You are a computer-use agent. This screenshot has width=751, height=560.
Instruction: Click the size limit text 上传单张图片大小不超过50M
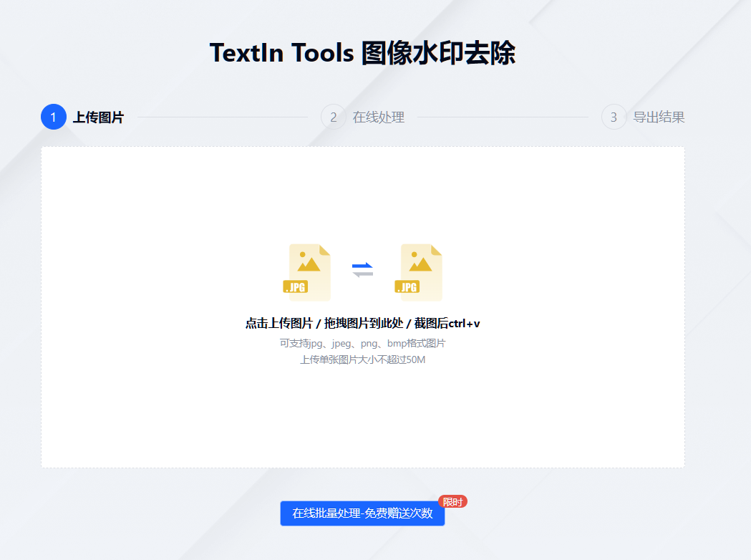pyautogui.click(x=362, y=359)
